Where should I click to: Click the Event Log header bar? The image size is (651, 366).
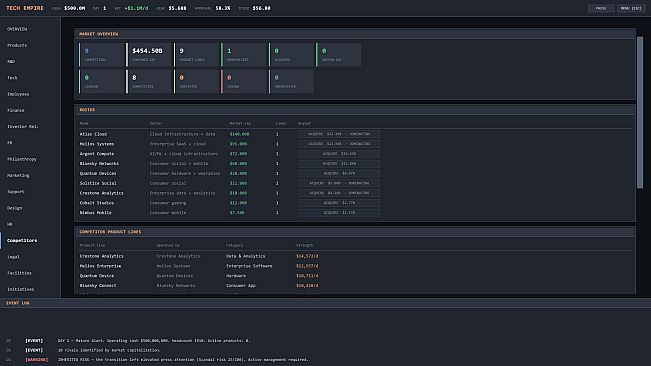pos(326,303)
